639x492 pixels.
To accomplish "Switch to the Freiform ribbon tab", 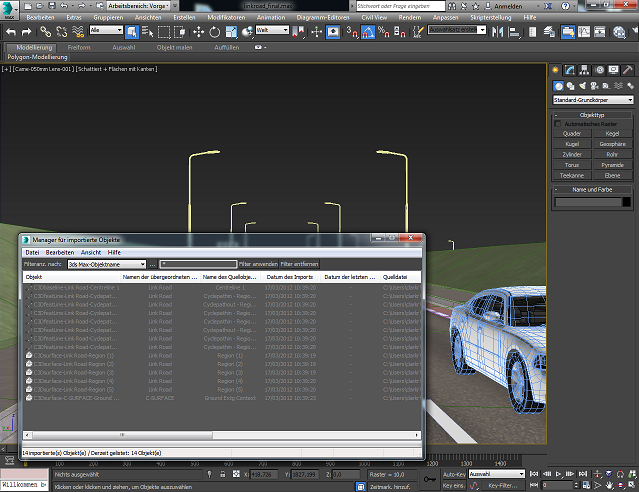I will pos(80,47).
